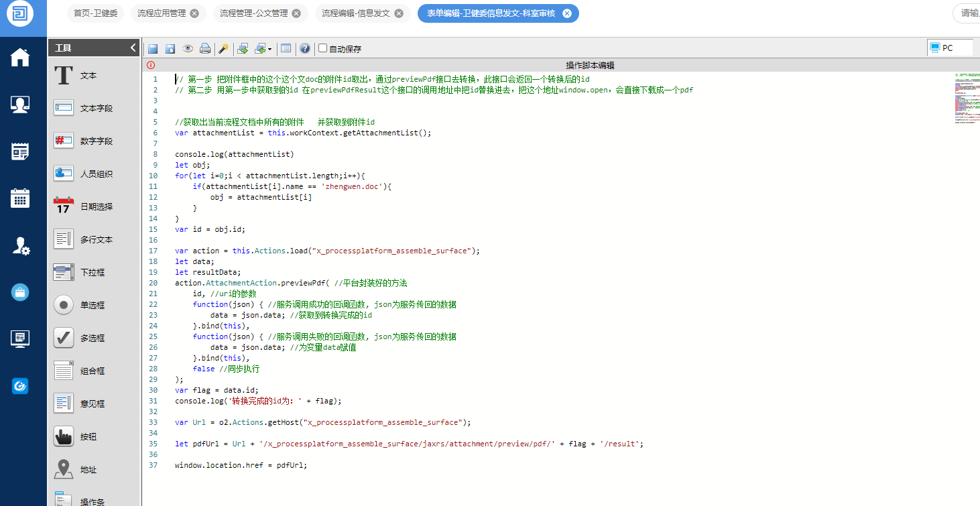Collapse the 工具 panel with the chevron

(133, 48)
